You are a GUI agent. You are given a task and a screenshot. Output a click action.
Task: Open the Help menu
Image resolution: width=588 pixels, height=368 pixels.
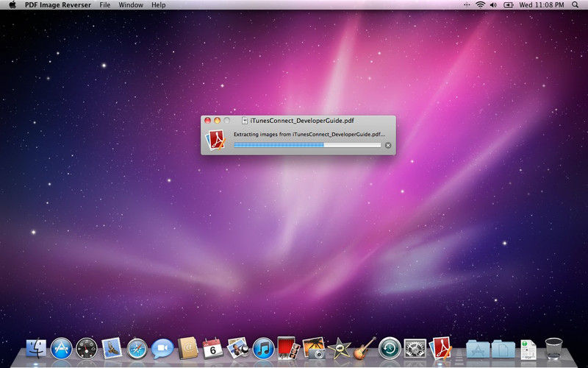pyautogui.click(x=158, y=5)
